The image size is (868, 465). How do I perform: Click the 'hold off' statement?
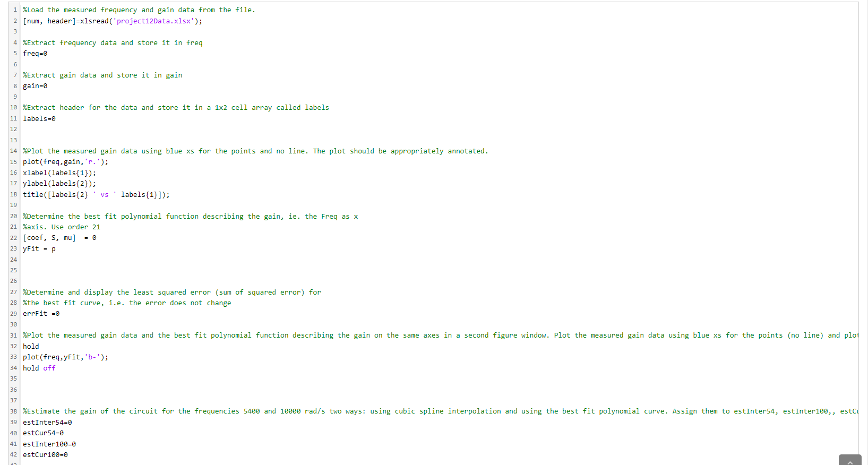click(39, 368)
